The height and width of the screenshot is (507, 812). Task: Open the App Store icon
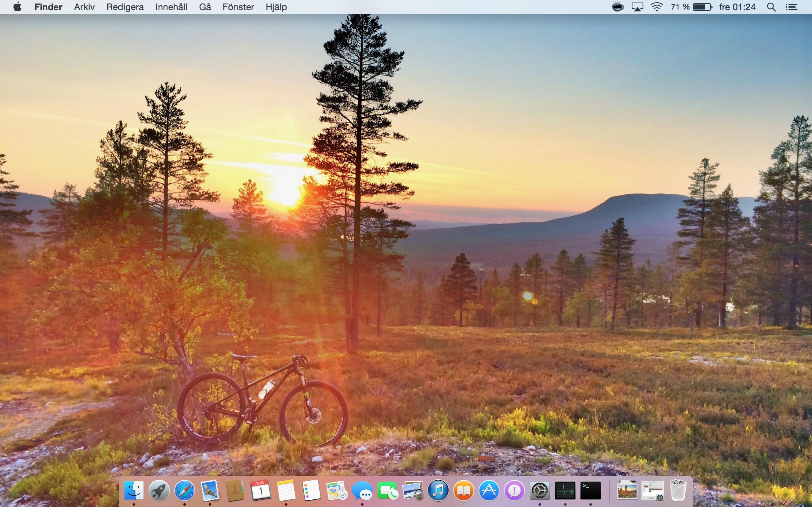tap(489, 491)
